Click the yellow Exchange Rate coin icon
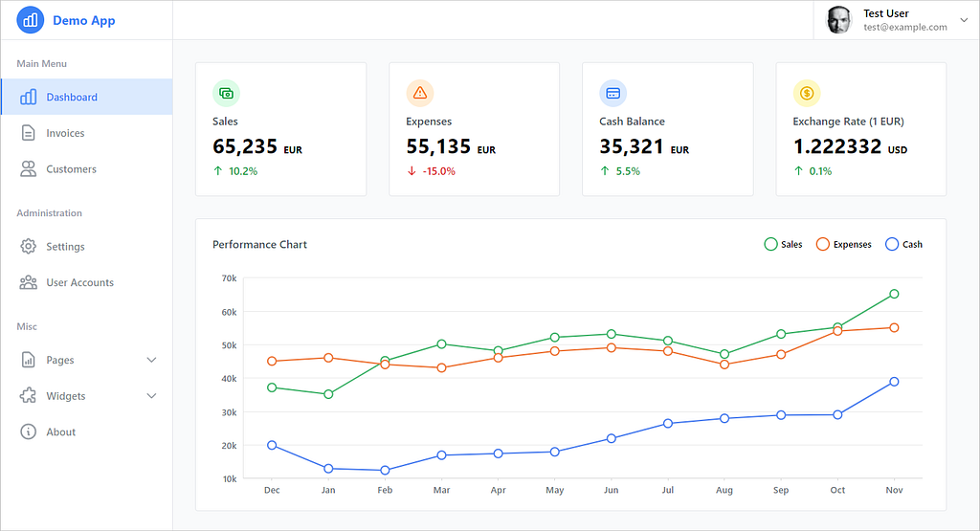 pyautogui.click(x=807, y=93)
